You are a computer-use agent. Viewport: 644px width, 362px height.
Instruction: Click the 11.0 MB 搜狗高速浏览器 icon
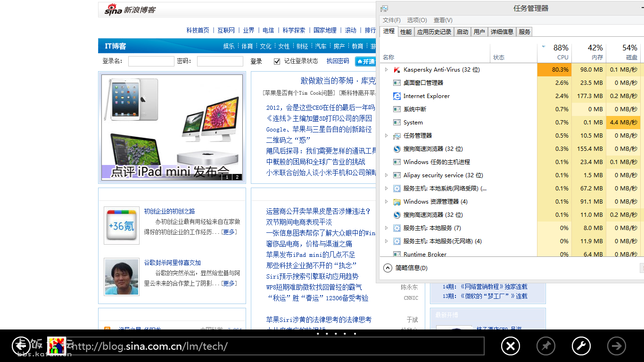(x=397, y=215)
